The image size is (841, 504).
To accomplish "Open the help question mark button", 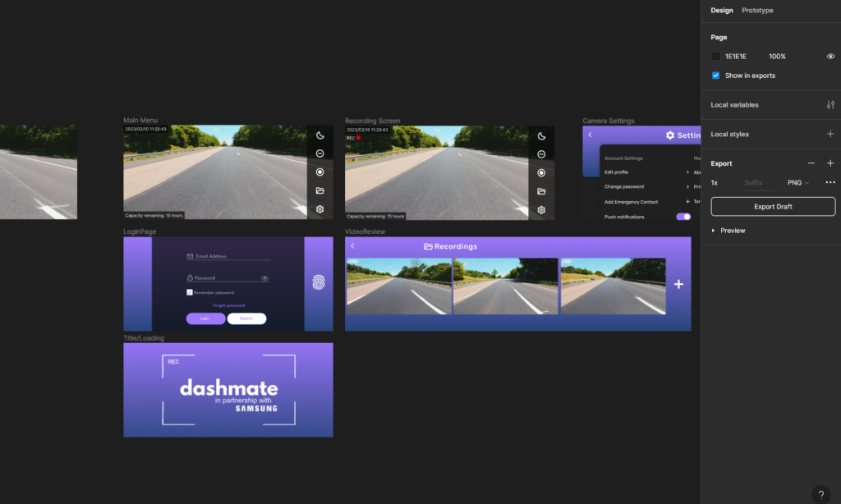I will point(820,494).
